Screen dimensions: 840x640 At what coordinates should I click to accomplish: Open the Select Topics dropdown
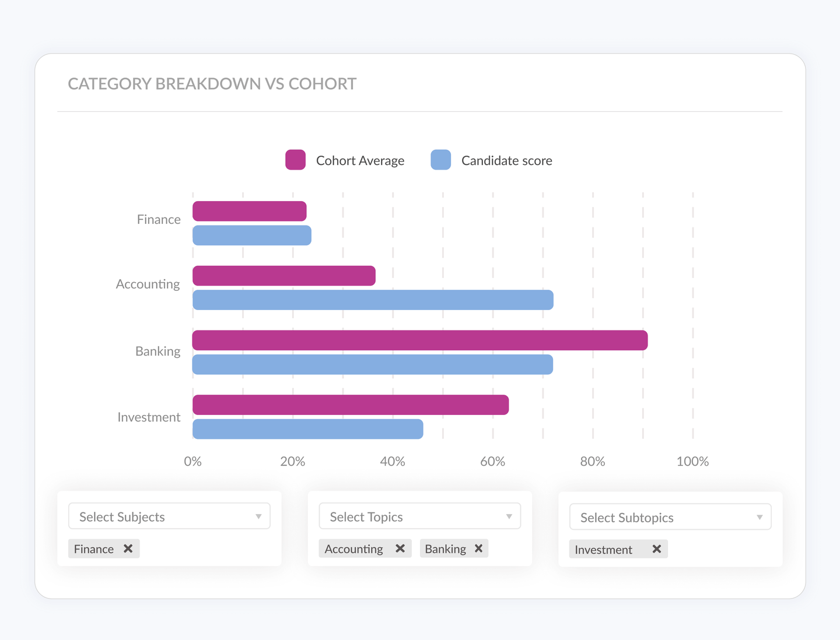click(419, 516)
